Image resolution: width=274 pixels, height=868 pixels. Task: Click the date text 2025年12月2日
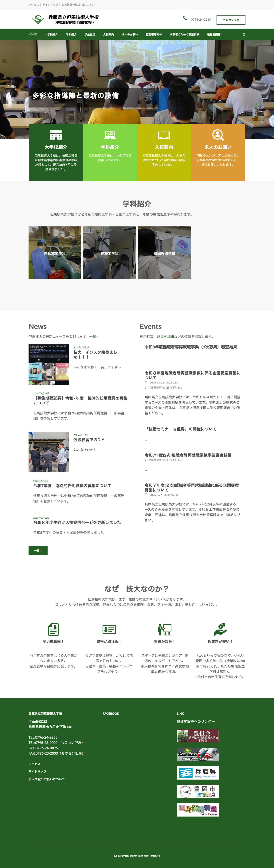tap(81, 347)
